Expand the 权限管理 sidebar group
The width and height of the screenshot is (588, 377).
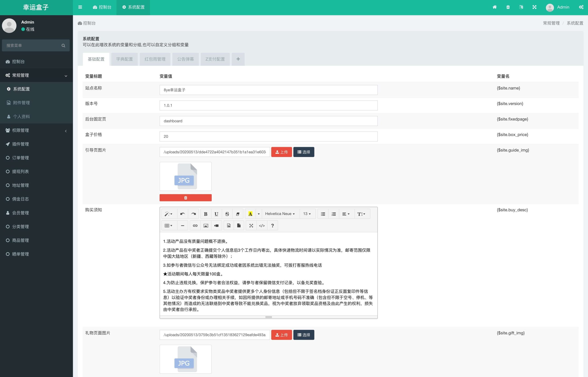point(37,130)
